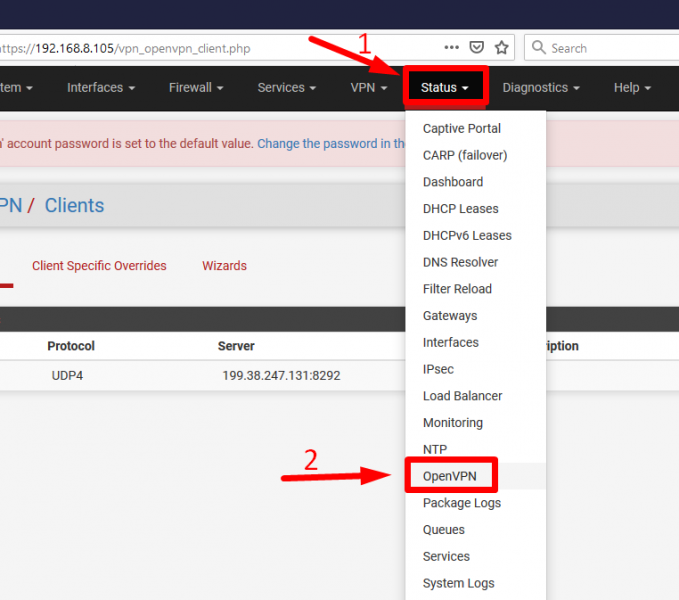This screenshot has width=679, height=600.
Task: Choose Gateways in the Status dropdown
Action: tap(450, 316)
